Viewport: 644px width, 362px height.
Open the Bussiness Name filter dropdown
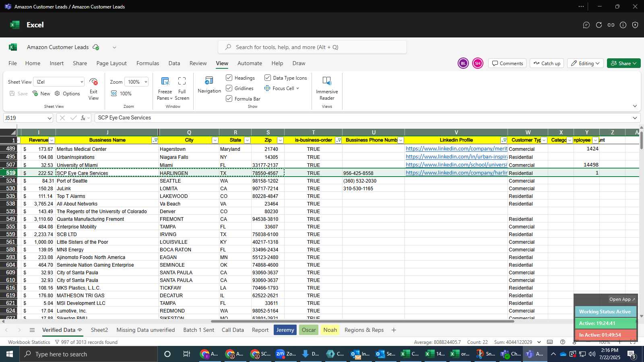[155, 140]
